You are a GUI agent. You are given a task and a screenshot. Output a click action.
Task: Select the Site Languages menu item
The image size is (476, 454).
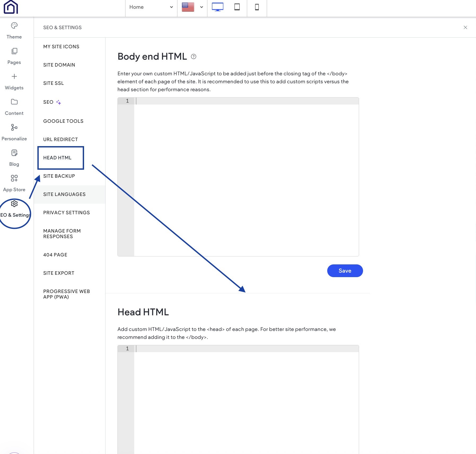64,194
